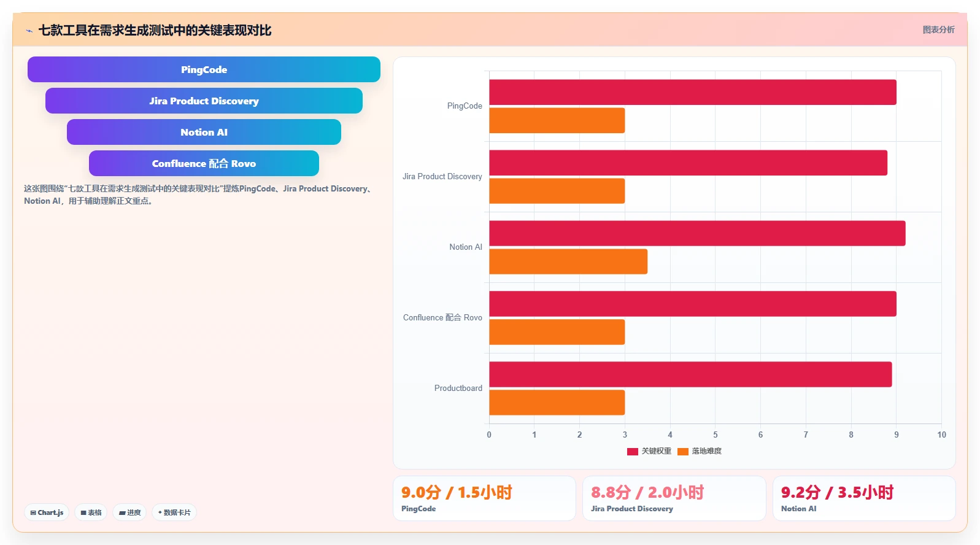The width and height of the screenshot is (980, 545).
Task: Select the Jira Product Discovery funnel bar
Action: pyautogui.click(x=204, y=101)
